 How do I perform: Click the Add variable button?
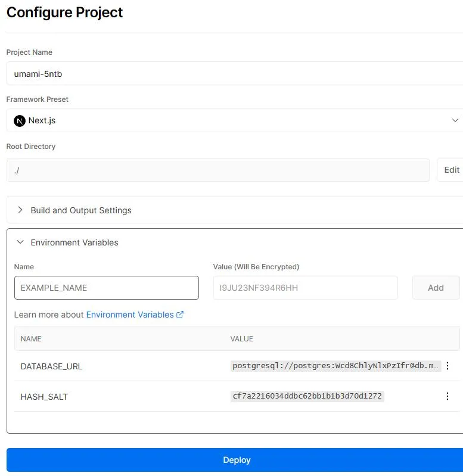coord(436,288)
